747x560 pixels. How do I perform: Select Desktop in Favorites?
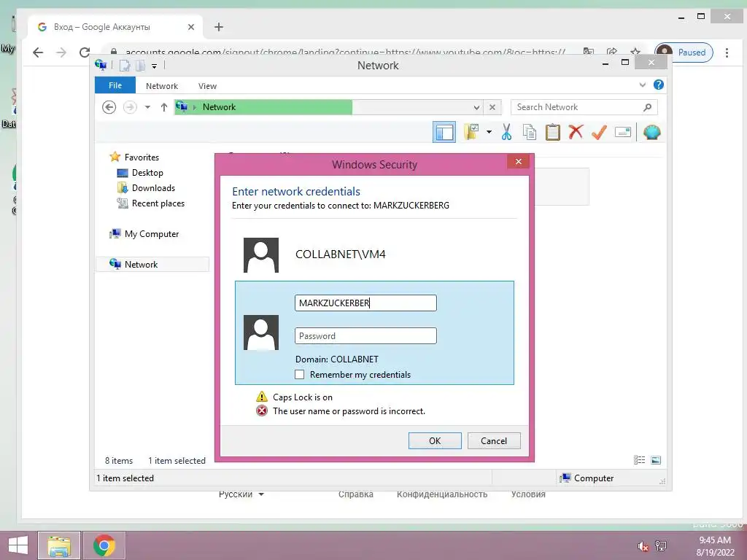[x=147, y=172]
